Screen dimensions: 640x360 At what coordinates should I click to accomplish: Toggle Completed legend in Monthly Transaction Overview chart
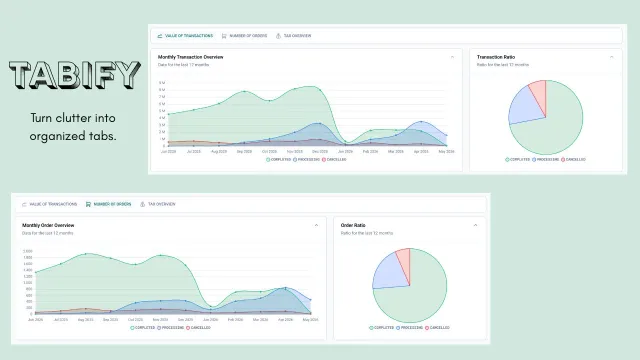point(279,160)
